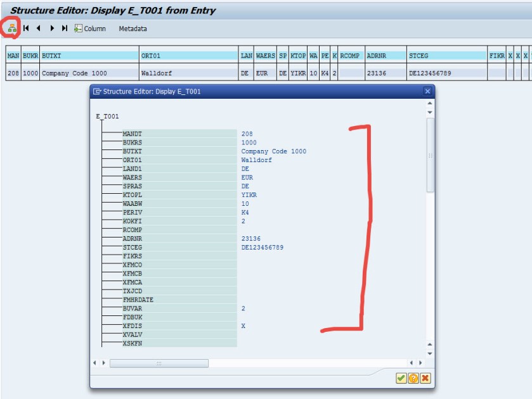532x399 pixels.
Task: Click the value 'YIKR' in the tree
Action: (249, 195)
